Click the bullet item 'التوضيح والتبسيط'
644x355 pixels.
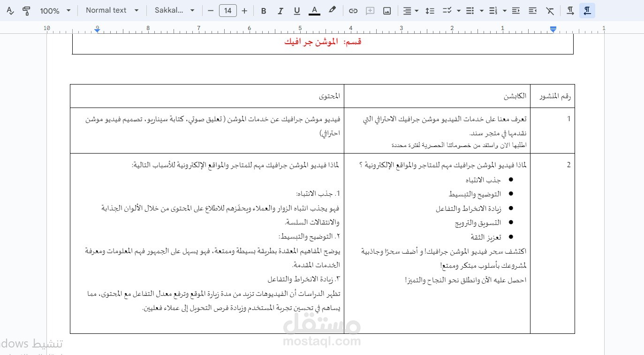[x=475, y=194]
